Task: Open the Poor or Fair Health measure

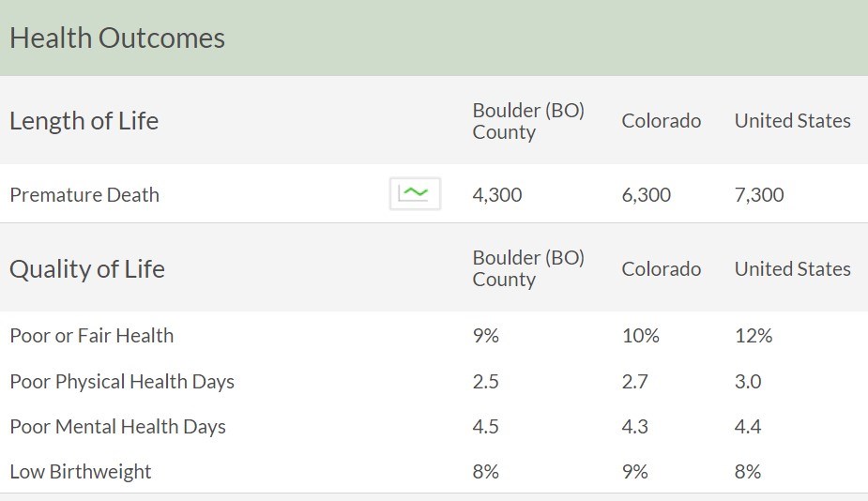Action: pos(92,336)
